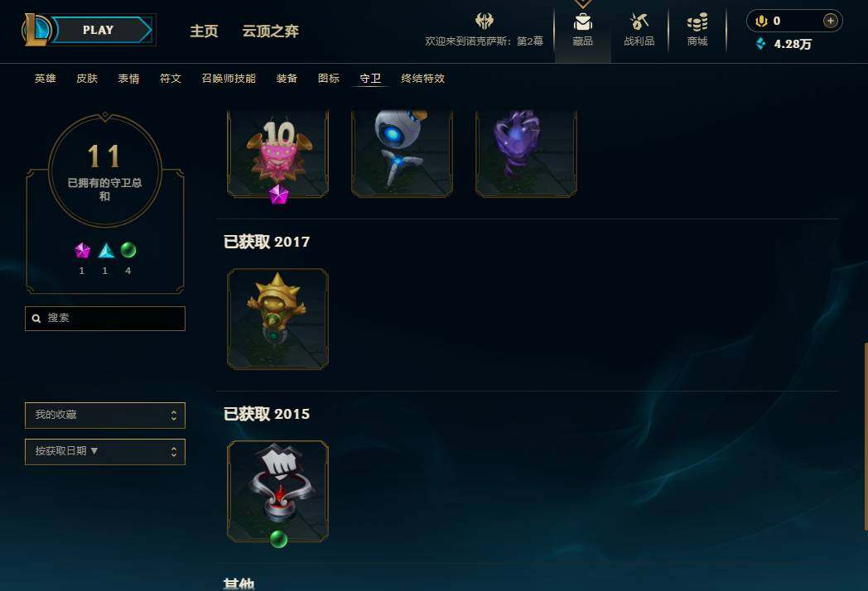
Task: Open the Noxus event helmet icon
Action: [x=485, y=21]
